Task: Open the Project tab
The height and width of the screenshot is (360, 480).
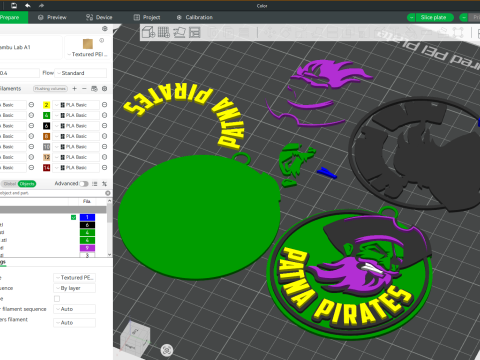Action: tap(147, 17)
